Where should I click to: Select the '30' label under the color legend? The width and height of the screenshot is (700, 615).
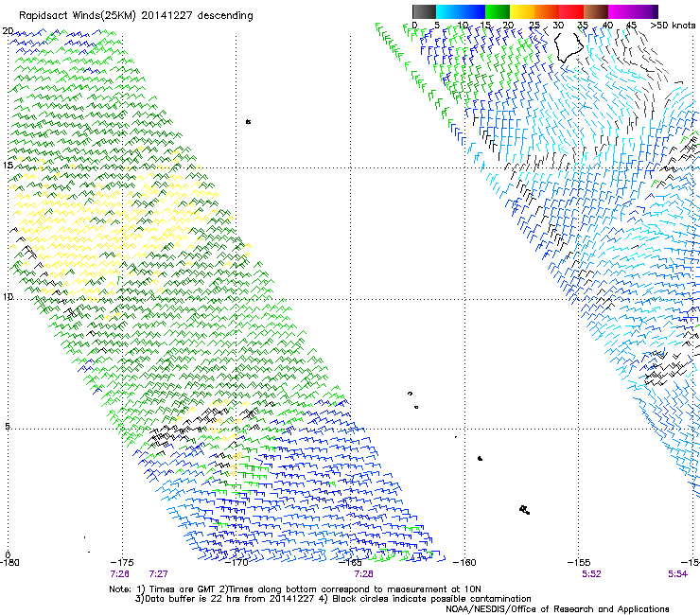click(x=558, y=26)
